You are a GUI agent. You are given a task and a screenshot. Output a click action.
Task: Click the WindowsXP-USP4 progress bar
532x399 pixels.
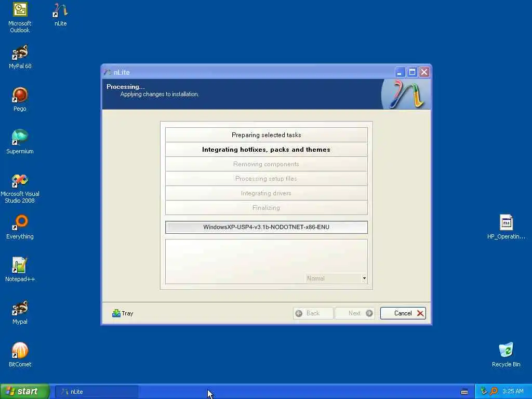267,227
